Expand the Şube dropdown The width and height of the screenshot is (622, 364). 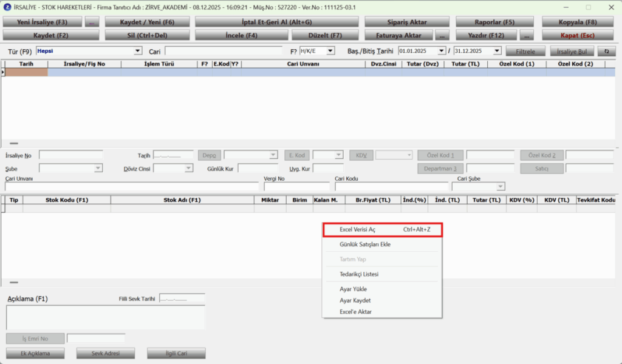pyautogui.click(x=98, y=168)
